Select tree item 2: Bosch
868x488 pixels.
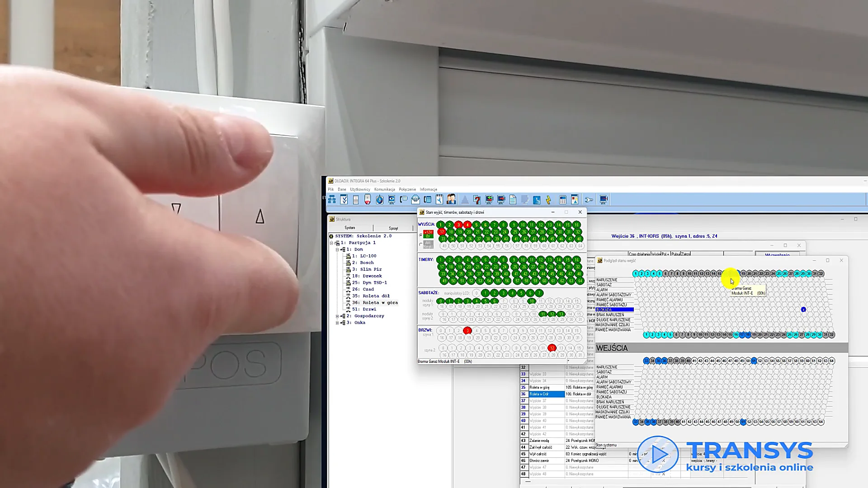[363, 263]
